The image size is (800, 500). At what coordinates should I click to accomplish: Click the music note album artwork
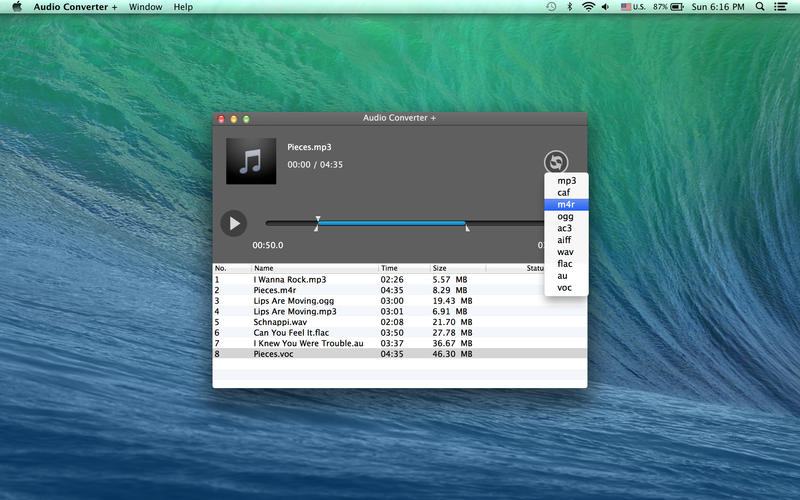click(250, 161)
